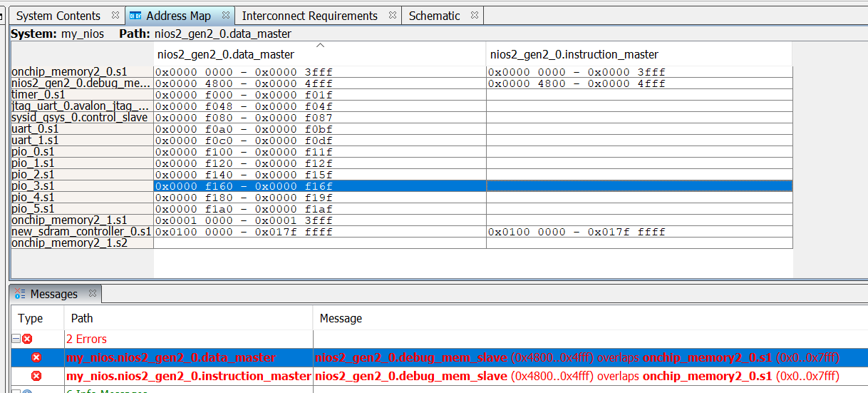The height and width of the screenshot is (393, 868).
Task: Close the Address Map tab
Action: click(x=225, y=16)
